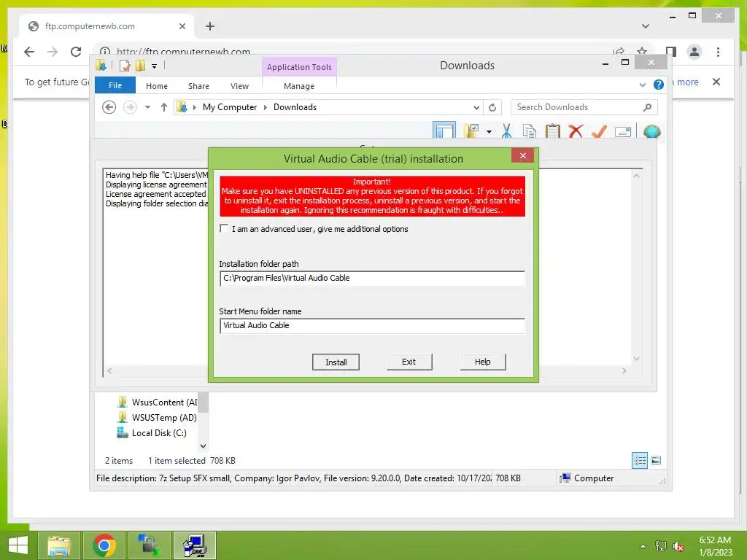747x560 pixels.
Task: Edit the Installation folder path field
Action: [372, 278]
